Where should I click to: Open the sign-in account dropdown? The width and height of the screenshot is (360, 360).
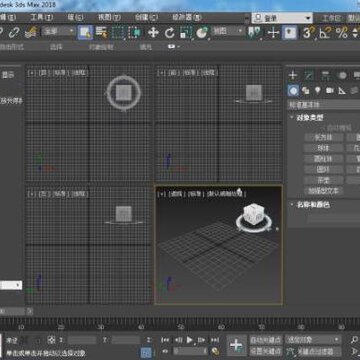[282, 18]
